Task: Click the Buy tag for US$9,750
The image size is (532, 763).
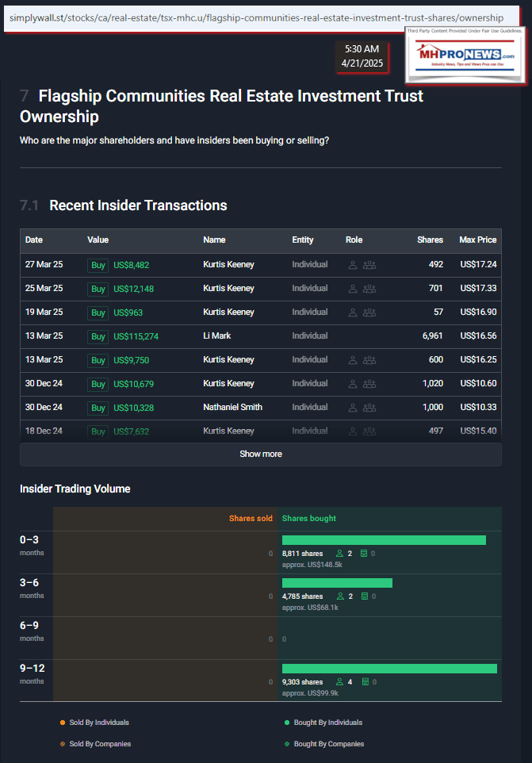Action: click(98, 361)
